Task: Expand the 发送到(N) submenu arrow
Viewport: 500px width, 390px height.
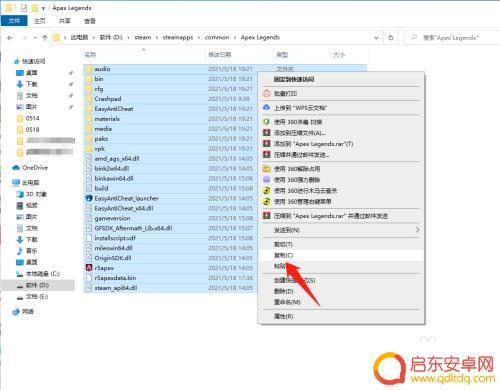Action: [x=417, y=230]
